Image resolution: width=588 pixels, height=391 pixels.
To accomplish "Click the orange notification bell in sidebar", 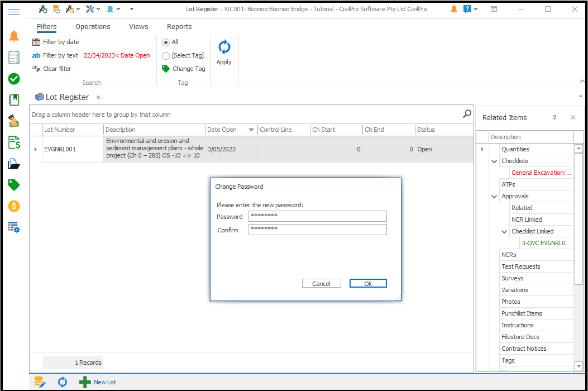I will [x=14, y=37].
